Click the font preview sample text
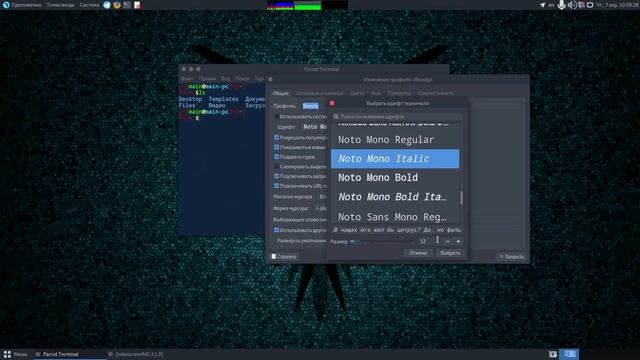This screenshot has height=360, width=640. click(x=397, y=230)
